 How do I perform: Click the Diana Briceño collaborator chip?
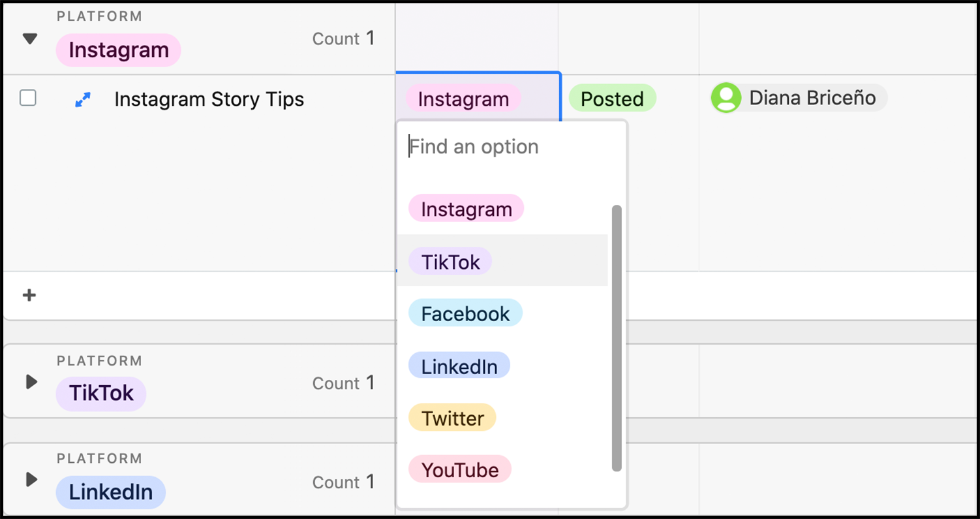click(x=799, y=99)
